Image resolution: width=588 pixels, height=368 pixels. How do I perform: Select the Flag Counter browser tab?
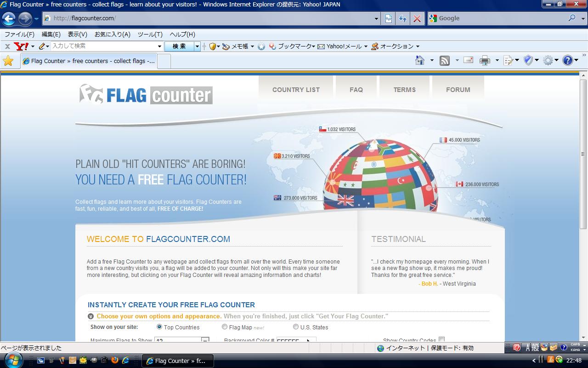(88, 61)
